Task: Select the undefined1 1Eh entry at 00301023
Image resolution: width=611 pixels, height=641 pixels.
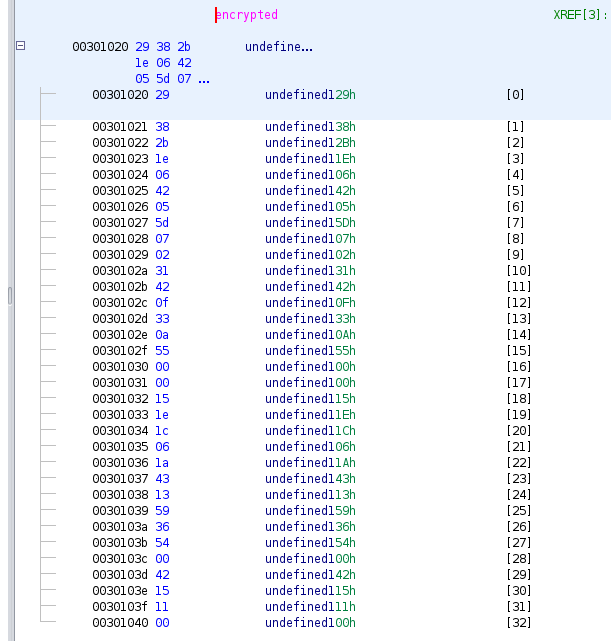Action: (309, 159)
